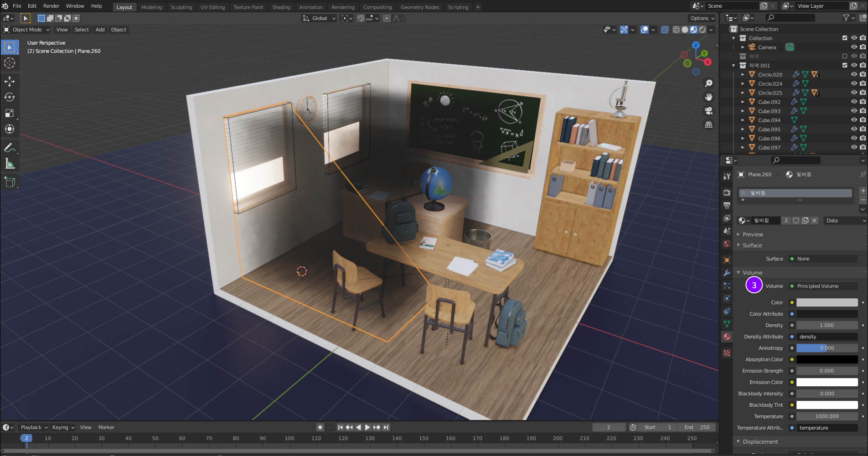Remove the material slot with minus

863,200
